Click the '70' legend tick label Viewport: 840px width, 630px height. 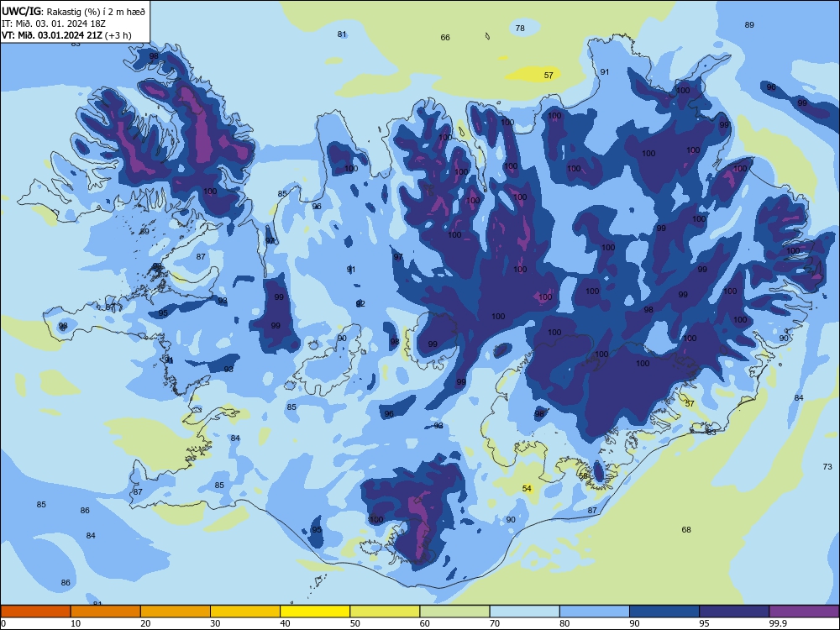click(495, 623)
